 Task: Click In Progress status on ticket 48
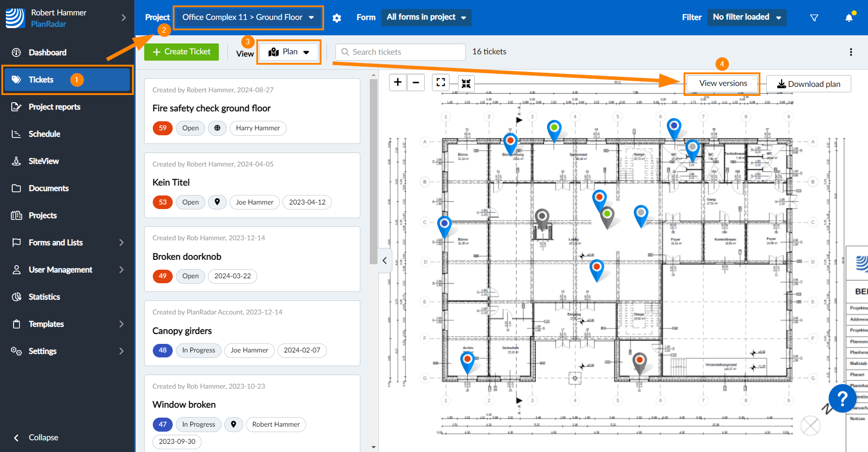click(198, 350)
